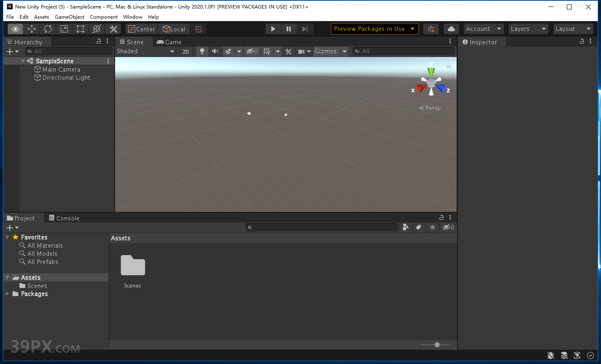Screen dimensions: 601x364
Task: Collapse the Favorites group in Project
Action: [7, 237]
